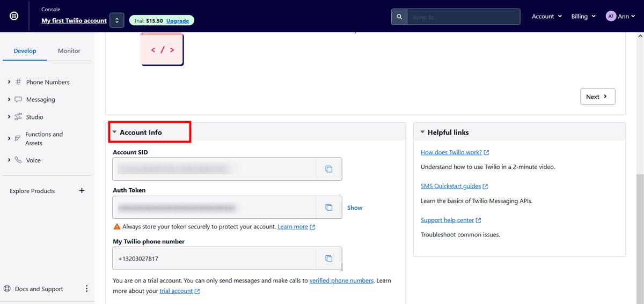Open Support help center link

click(448, 220)
